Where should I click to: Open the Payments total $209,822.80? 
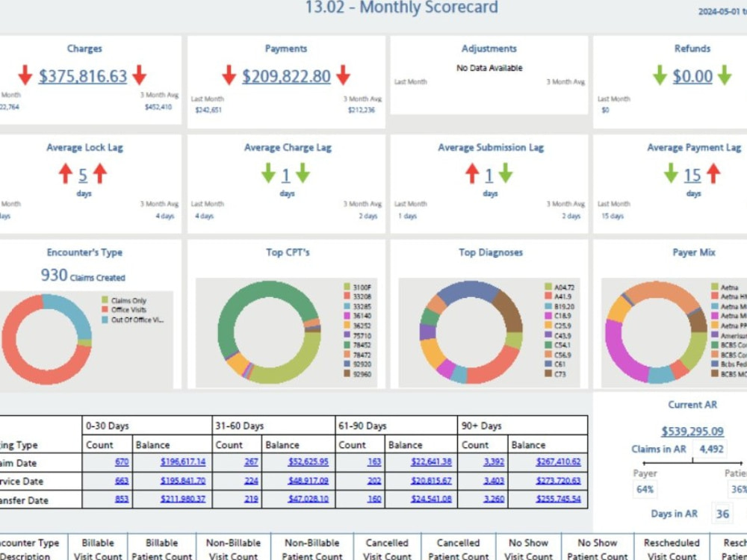pos(286,76)
